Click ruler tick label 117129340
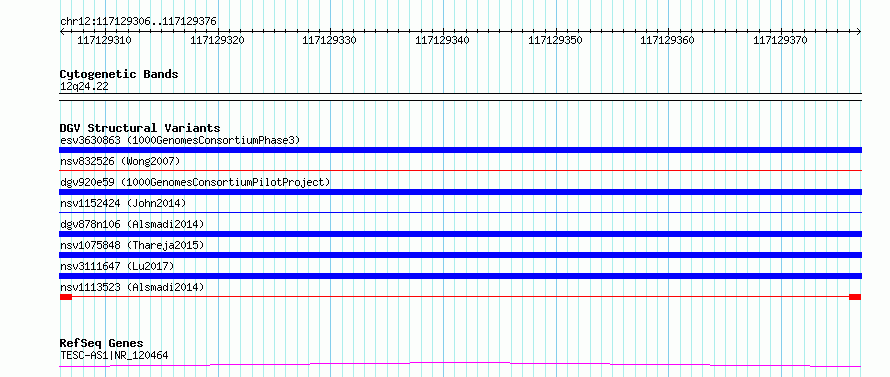Screen dimensions: 890x377 pos(443,40)
